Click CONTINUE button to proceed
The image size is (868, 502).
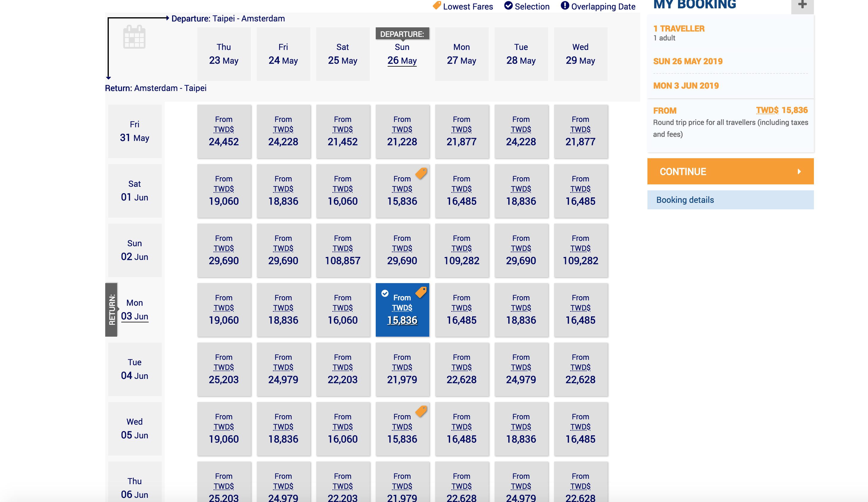point(731,172)
